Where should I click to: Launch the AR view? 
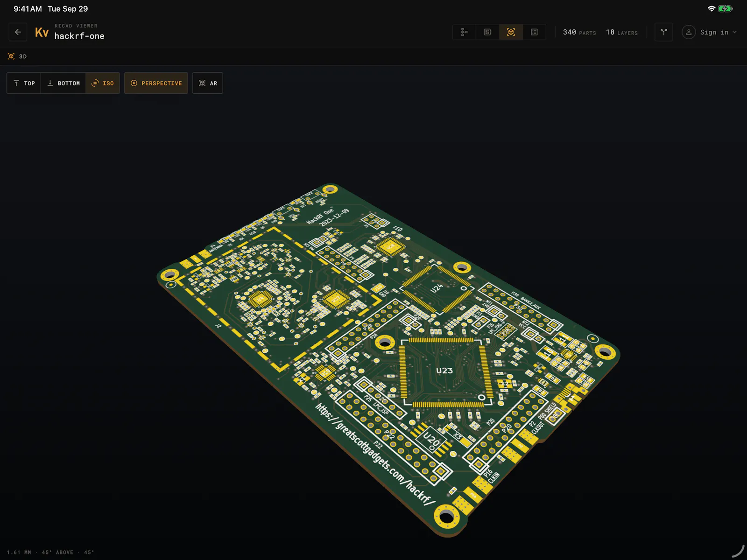[x=208, y=83]
